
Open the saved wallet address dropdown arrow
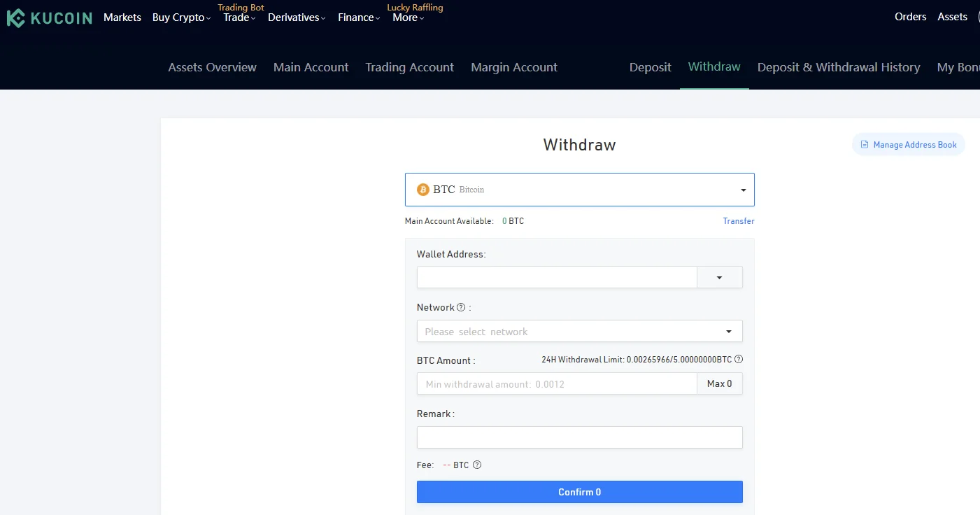pos(720,277)
